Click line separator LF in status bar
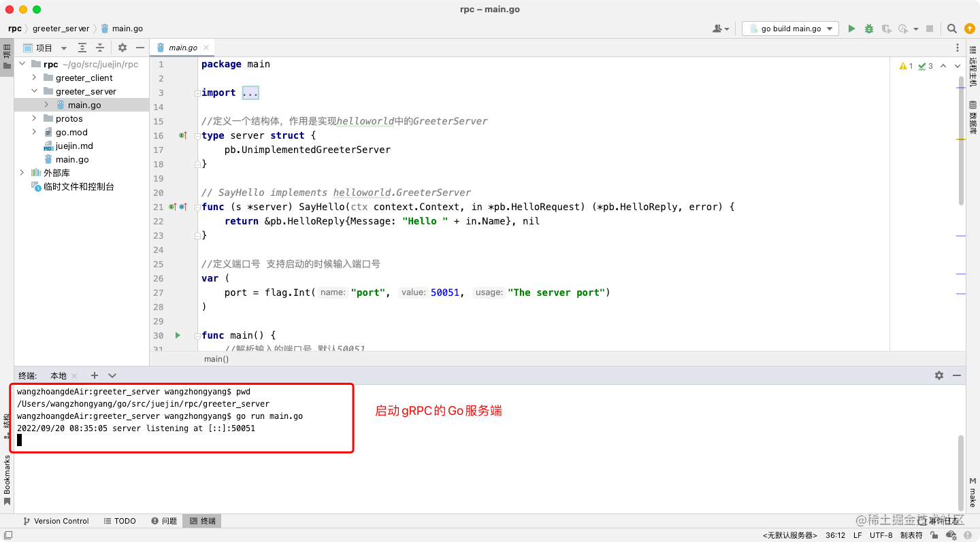 click(x=857, y=535)
